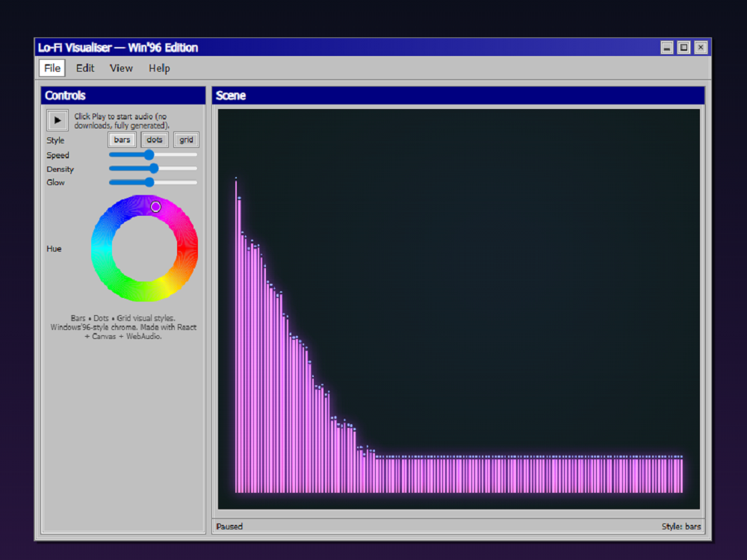
Task: Pick green on the hue wheel
Action: tap(122, 284)
